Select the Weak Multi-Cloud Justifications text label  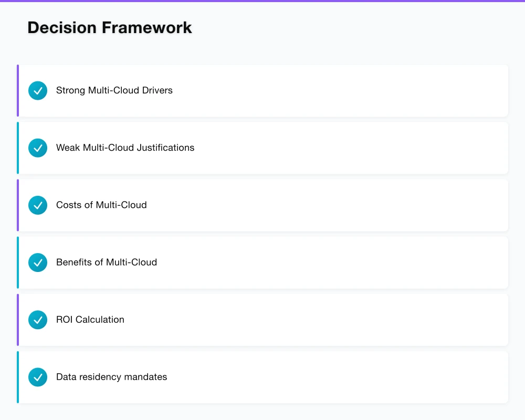tap(125, 148)
